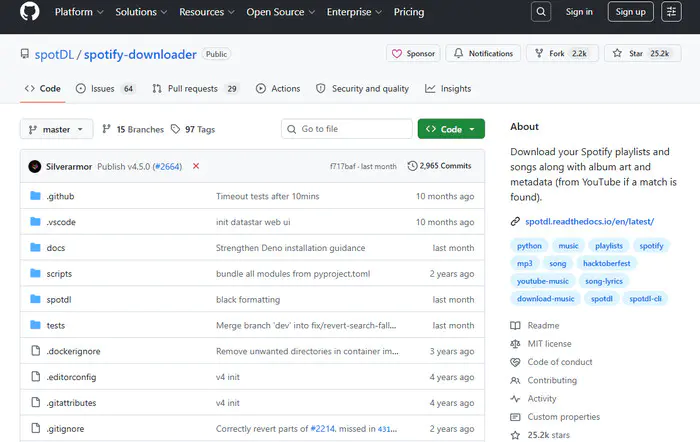The image size is (700, 442).
Task: Open the 2,965 Commits history
Action: [x=439, y=166]
